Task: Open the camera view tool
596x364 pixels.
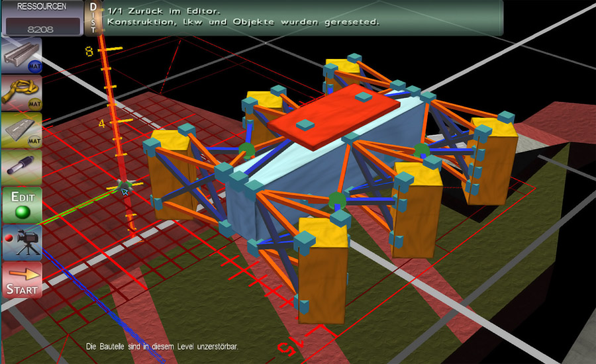Action: coord(22,242)
